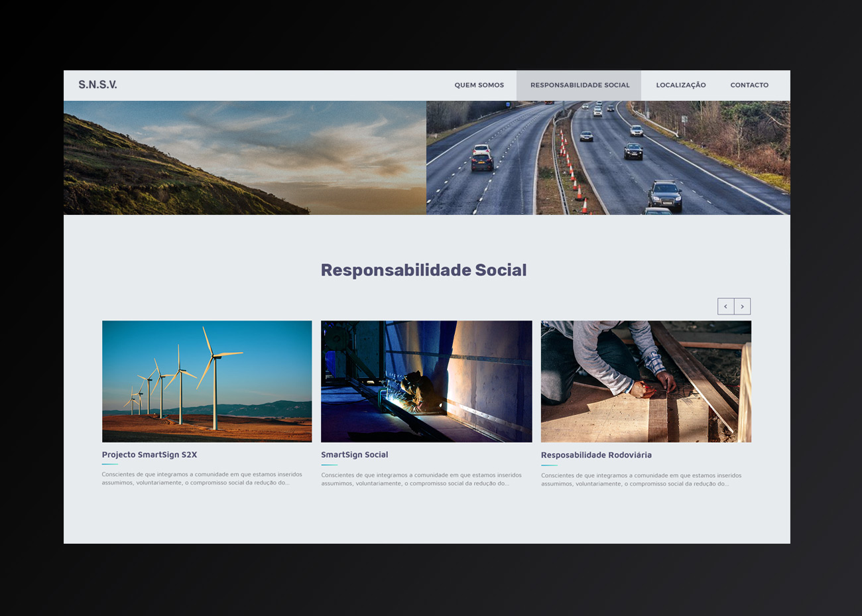
Task: Open the Contacto nav link
Action: click(x=749, y=86)
